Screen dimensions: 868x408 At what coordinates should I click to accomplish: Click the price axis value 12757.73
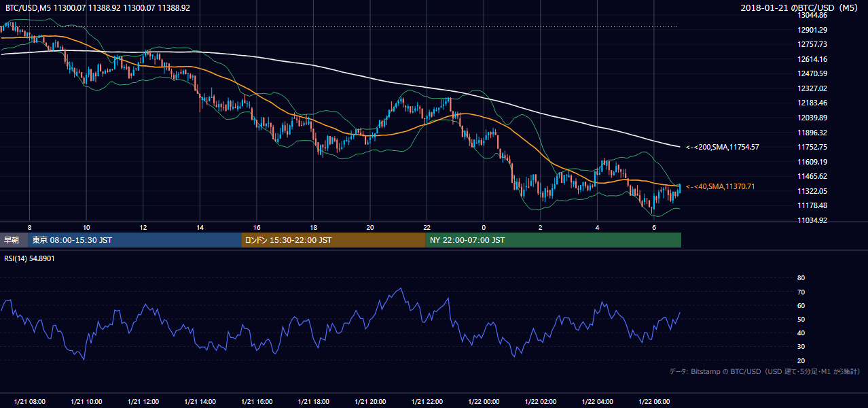click(x=813, y=44)
